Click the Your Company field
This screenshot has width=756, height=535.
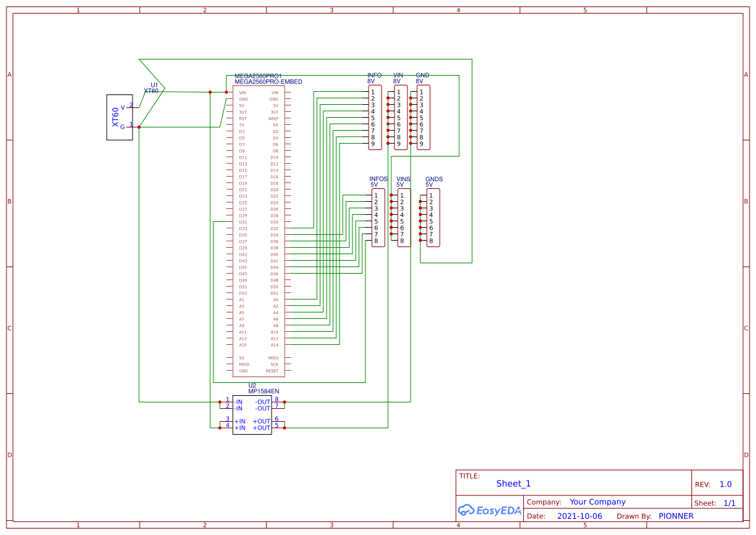point(598,502)
